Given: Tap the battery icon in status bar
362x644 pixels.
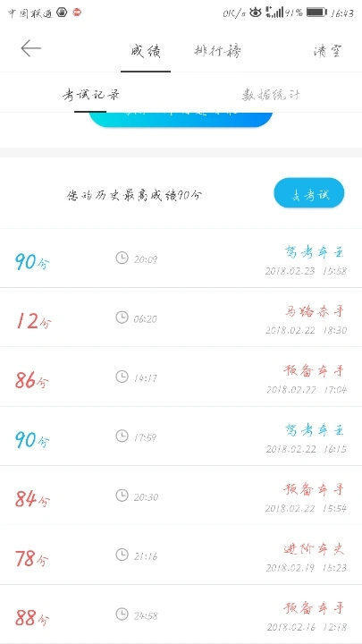Looking at the screenshot, I should (316, 13).
